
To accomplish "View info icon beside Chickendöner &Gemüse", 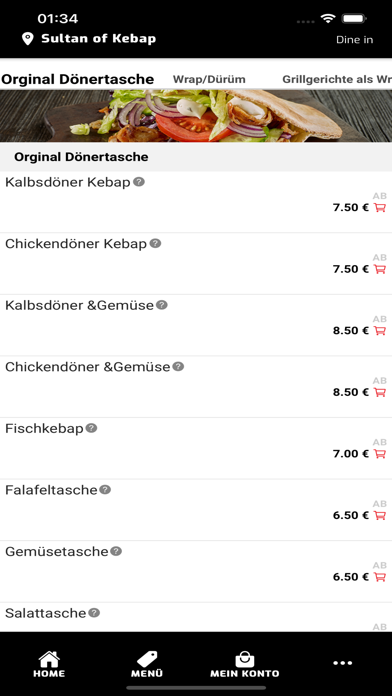I will click(x=178, y=367).
